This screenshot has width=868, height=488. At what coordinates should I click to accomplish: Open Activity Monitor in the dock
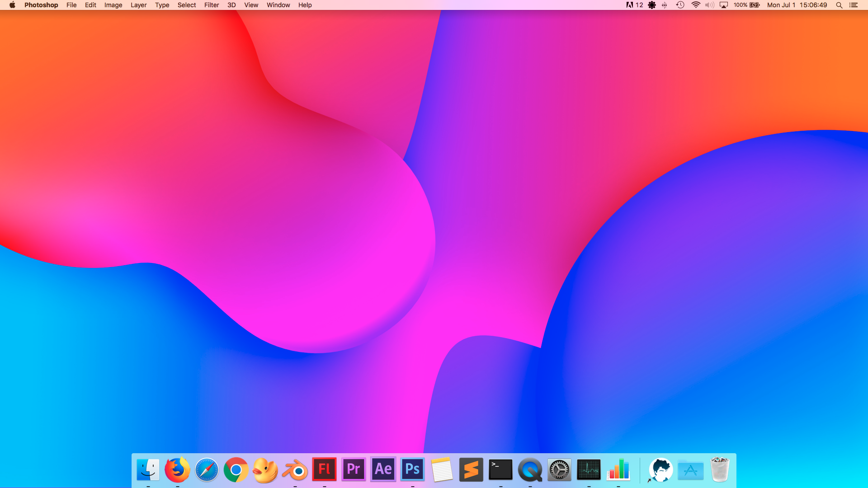[x=589, y=470]
